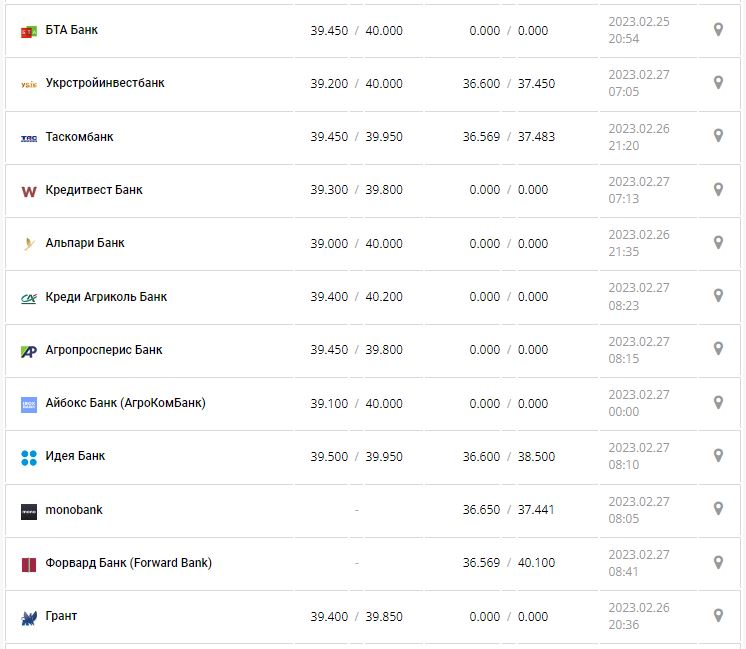Click the map pin for БТА Банк
Screen dimensions: 746x649
point(718,30)
